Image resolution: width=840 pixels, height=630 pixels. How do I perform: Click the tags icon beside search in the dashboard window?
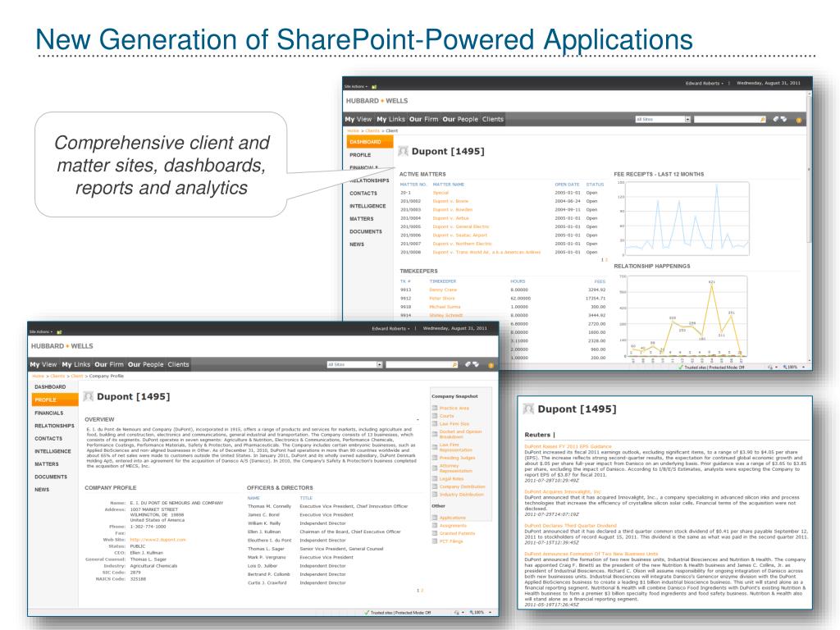pyautogui.click(x=780, y=119)
